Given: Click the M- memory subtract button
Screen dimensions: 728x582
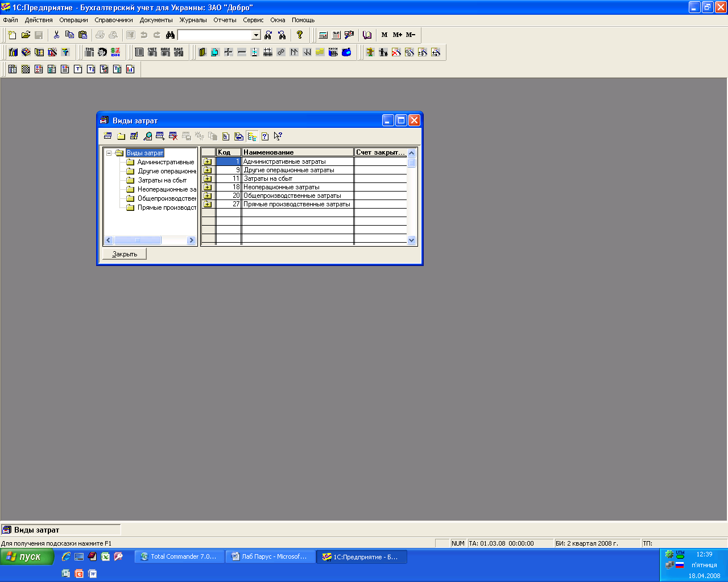Looking at the screenshot, I should pos(411,35).
